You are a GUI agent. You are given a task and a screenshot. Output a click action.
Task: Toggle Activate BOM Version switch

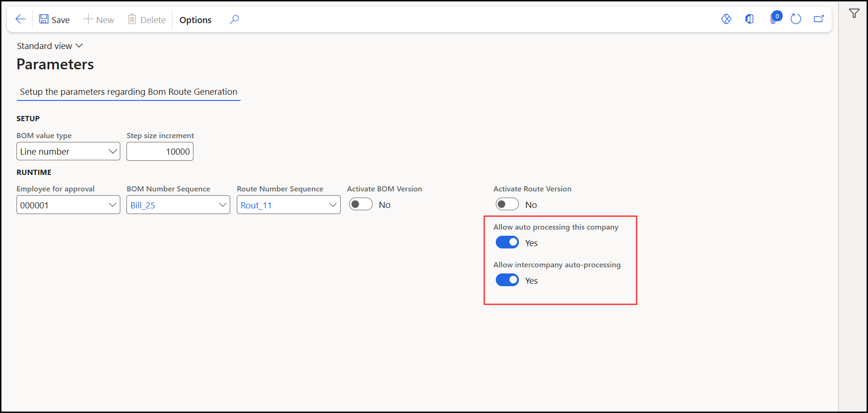[x=361, y=204]
